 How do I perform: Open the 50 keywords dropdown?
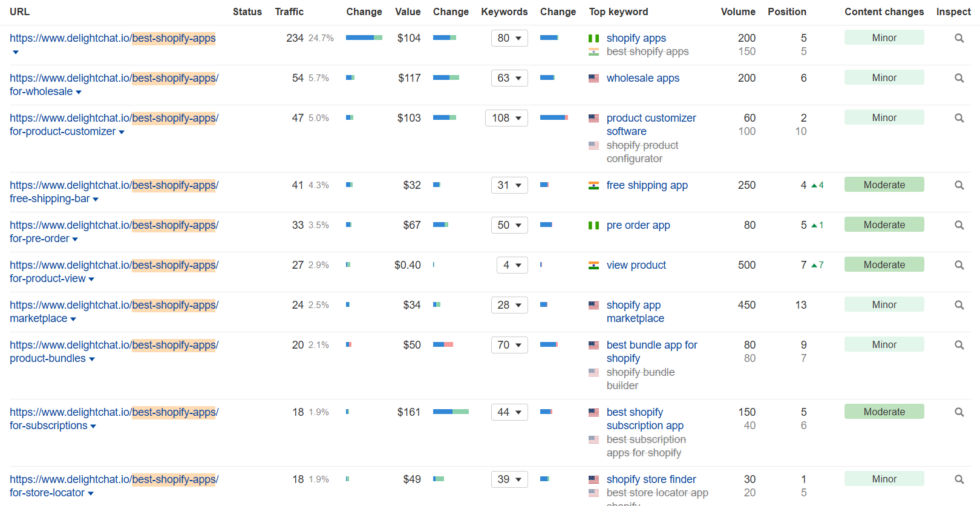click(x=509, y=225)
